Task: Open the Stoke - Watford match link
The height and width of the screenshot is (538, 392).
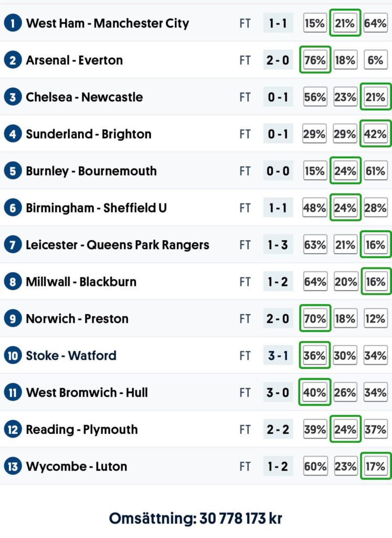Action: pyautogui.click(x=71, y=356)
